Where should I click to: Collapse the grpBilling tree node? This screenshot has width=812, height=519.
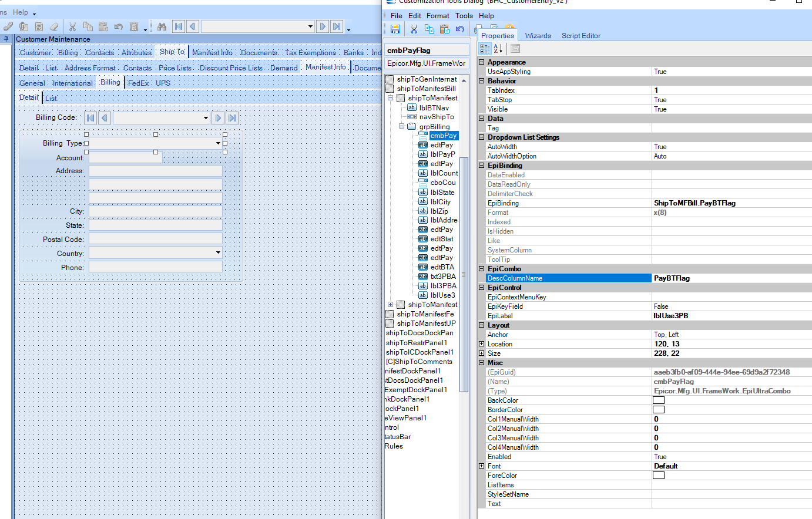point(402,126)
